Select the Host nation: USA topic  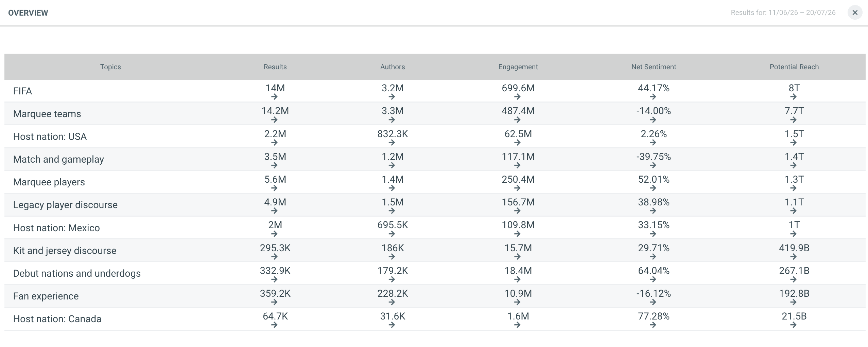[50, 136]
